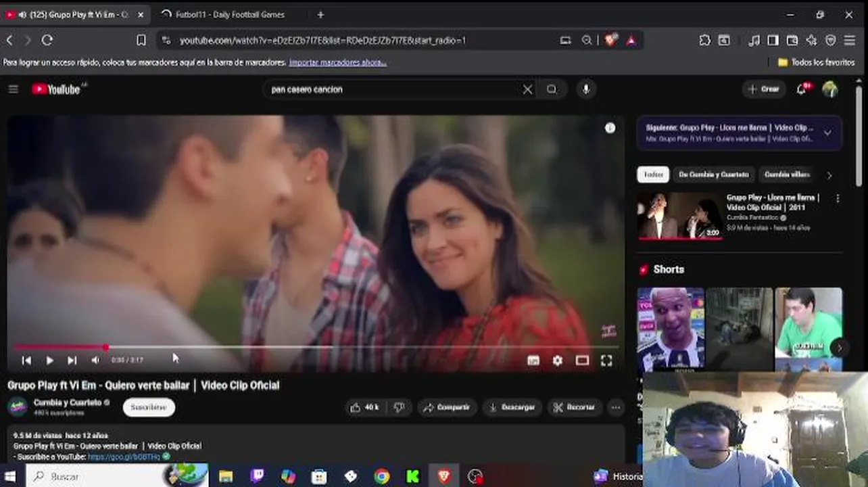Select the Cumbia villera chip
The width and height of the screenshot is (868, 487).
pyautogui.click(x=787, y=175)
